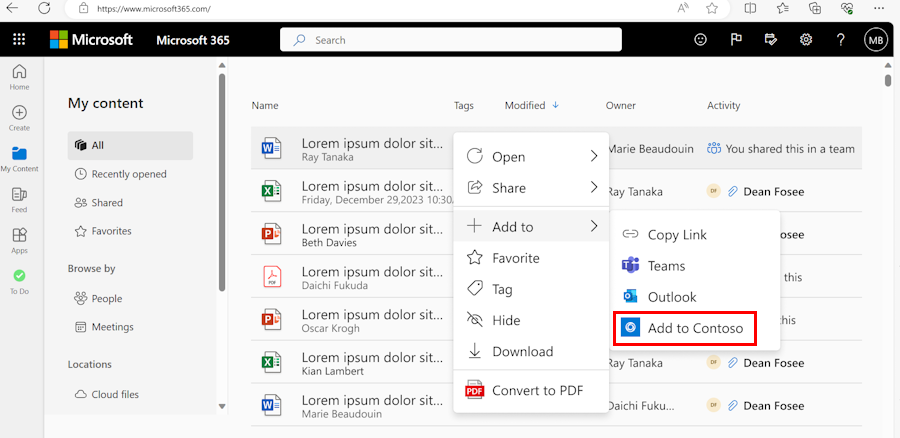This screenshot has width=900, height=438.
Task: Open the feedback smiley icon
Action: pos(700,40)
